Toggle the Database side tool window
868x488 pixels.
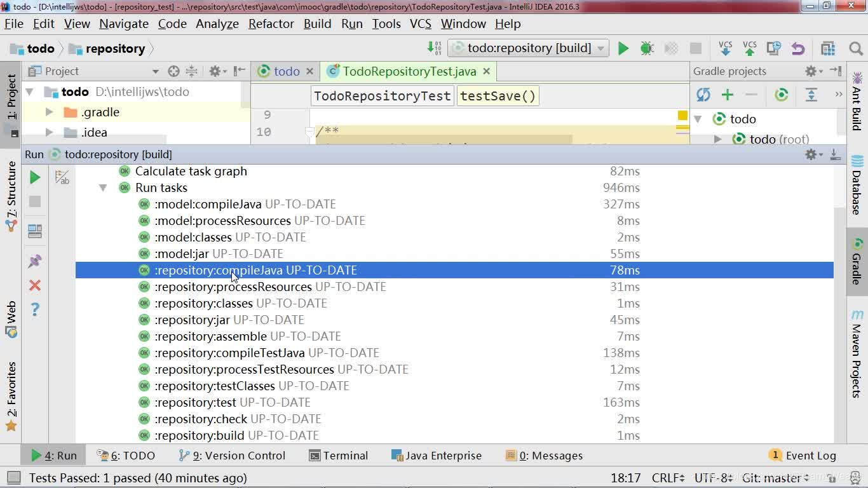click(x=857, y=185)
